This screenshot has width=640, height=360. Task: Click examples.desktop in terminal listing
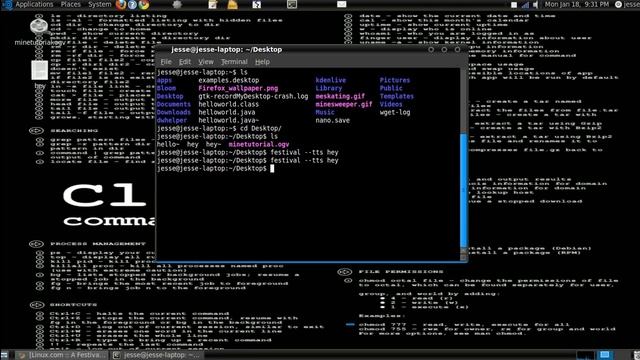pyautogui.click(x=229, y=80)
